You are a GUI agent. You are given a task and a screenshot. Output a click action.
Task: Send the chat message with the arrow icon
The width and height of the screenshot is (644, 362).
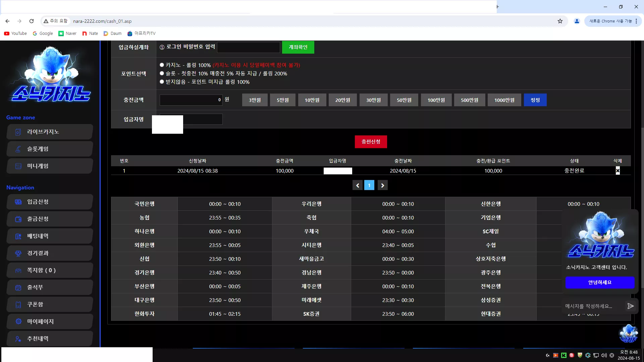tap(631, 306)
